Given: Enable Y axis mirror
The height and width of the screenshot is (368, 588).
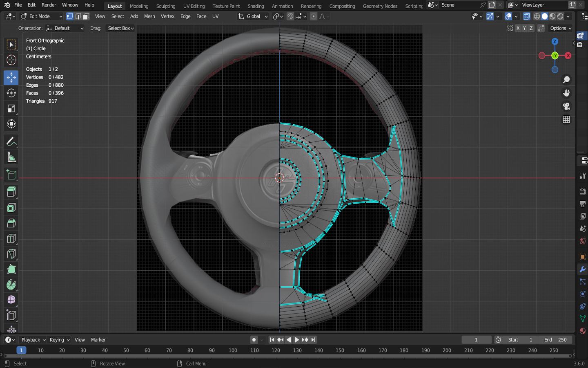Looking at the screenshot, I should point(524,28).
